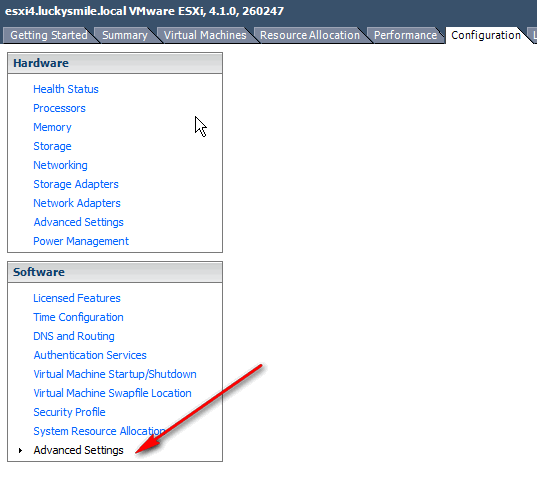
Task: Select Virtual Machine Swapfile Location
Action: tap(112, 393)
